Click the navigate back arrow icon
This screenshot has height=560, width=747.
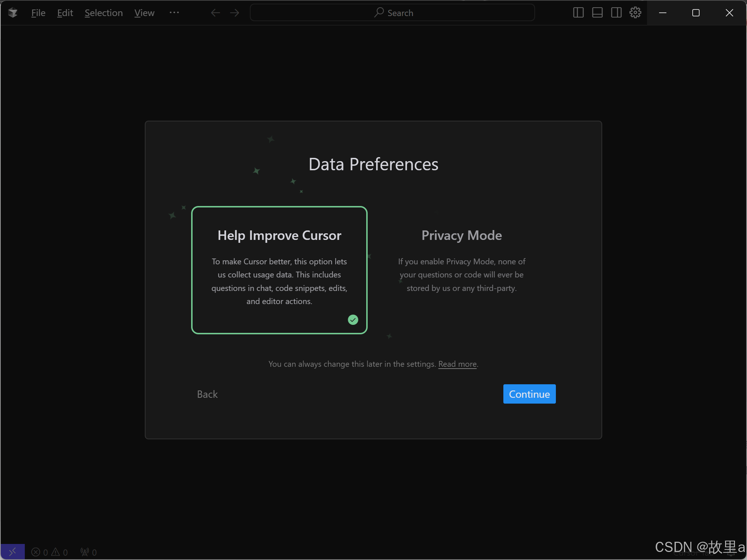(216, 13)
